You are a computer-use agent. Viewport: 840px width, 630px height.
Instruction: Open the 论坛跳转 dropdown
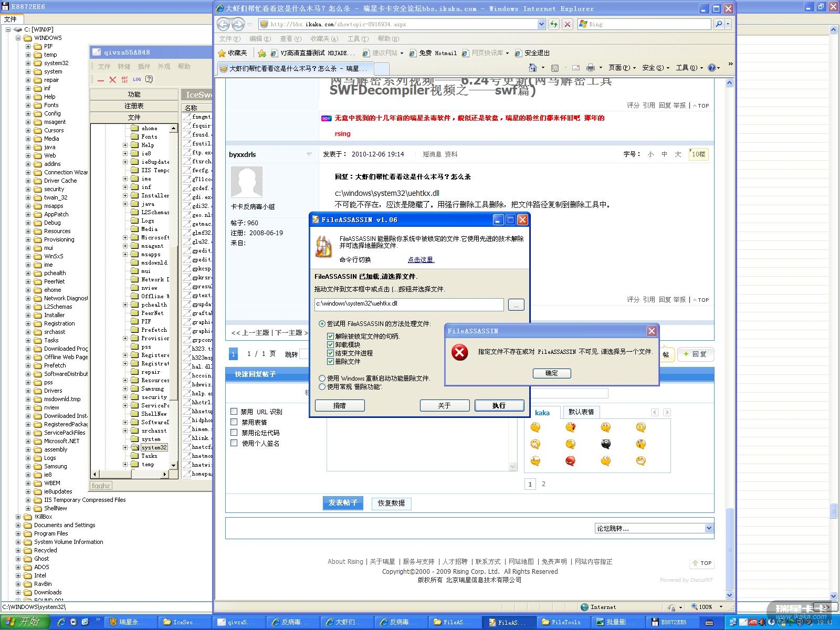[x=654, y=528]
